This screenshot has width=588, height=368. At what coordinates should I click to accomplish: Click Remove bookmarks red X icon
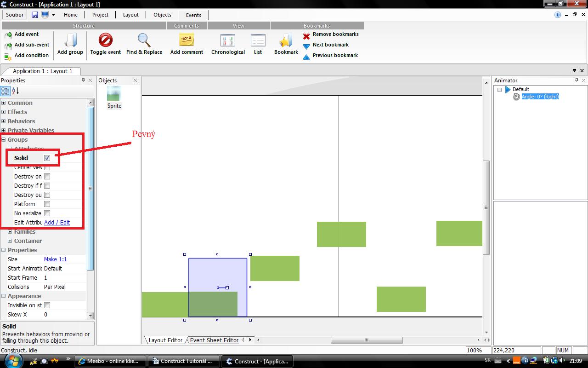[x=306, y=35]
